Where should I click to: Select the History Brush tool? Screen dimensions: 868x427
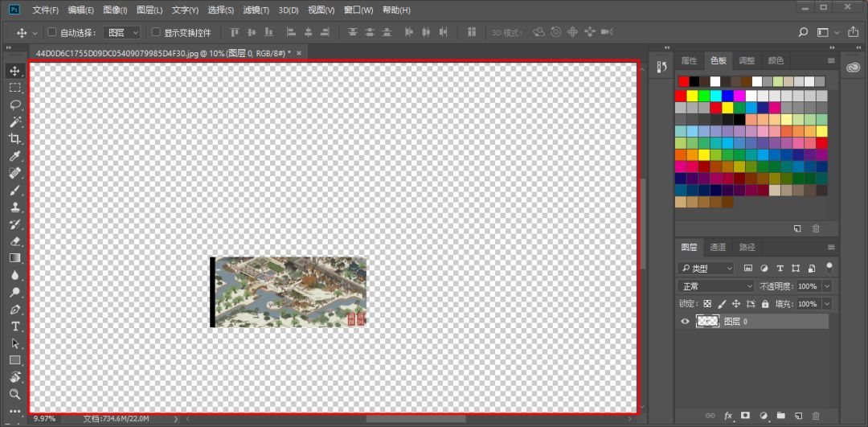15,224
